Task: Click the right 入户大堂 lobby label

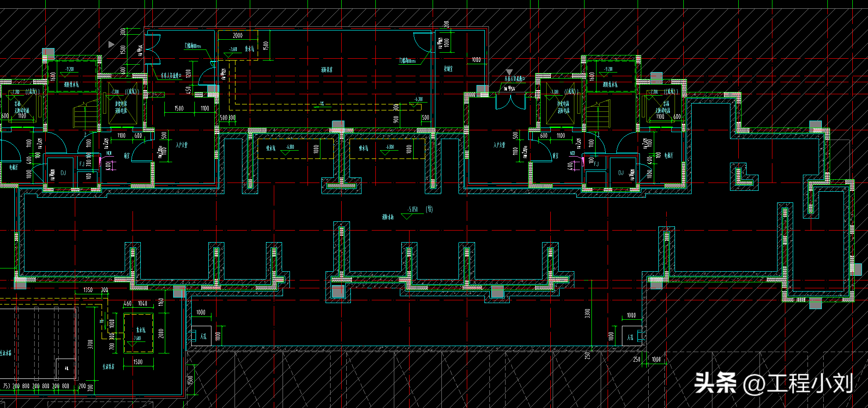Action: (499, 145)
